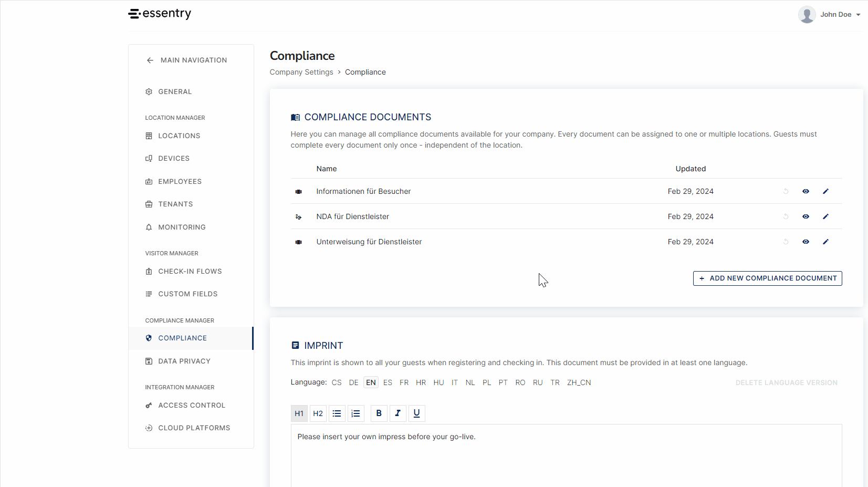This screenshot has height=487, width=868.
Task: Preview NDA für Dienstleister with the eye icon
Action: pos(806,217)
